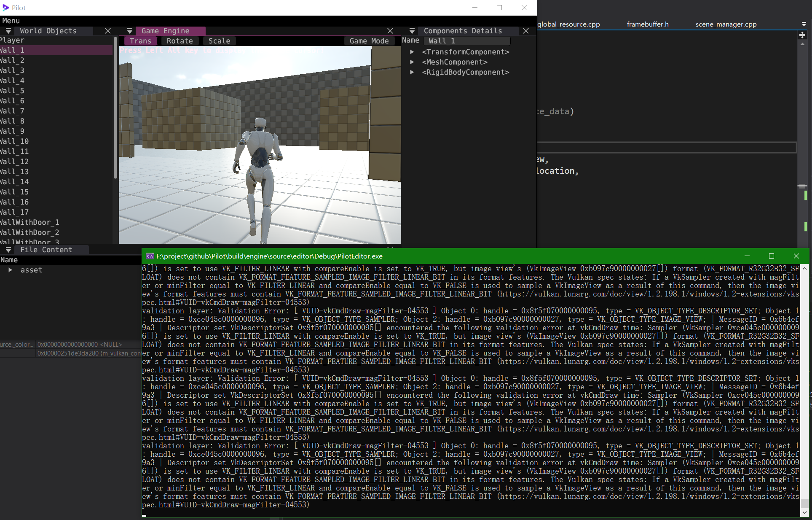Open the Menu bar item
The image size is (812, 520).
pos(11,20)
